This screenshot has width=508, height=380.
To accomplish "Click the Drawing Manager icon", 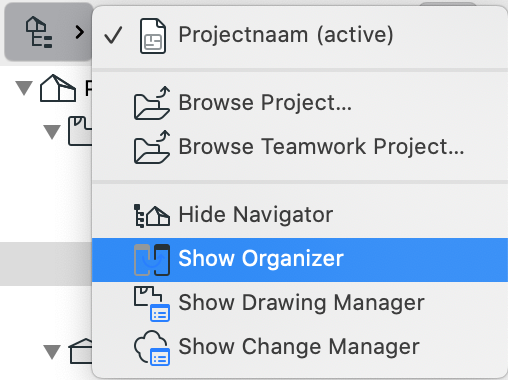I will click(x=152, y=304).
